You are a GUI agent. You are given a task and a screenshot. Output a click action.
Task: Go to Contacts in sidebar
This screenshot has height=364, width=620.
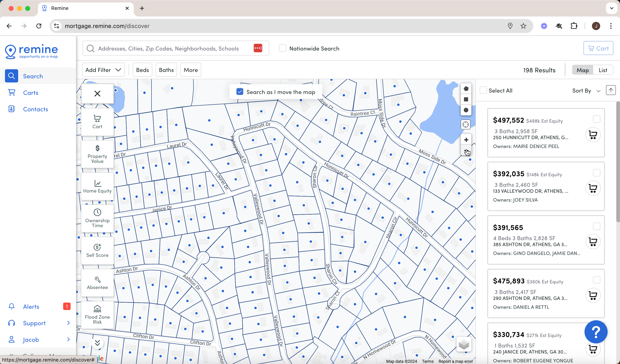(x=38, y=109)
